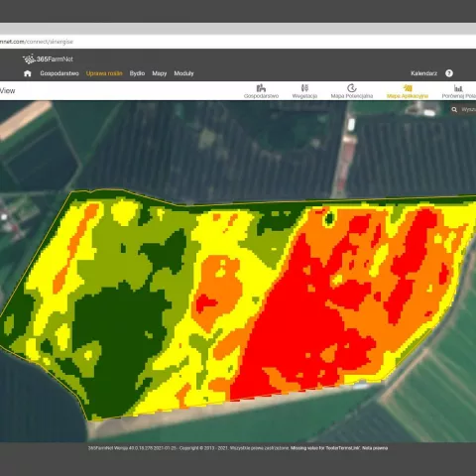476x476 pixels.
Task: Click the browser address bar URL
Action: coord(37,42)
